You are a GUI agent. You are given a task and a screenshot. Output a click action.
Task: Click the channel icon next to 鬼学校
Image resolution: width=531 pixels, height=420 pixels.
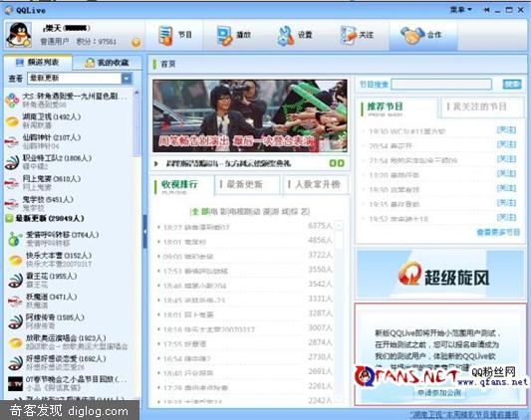[12, 203]
